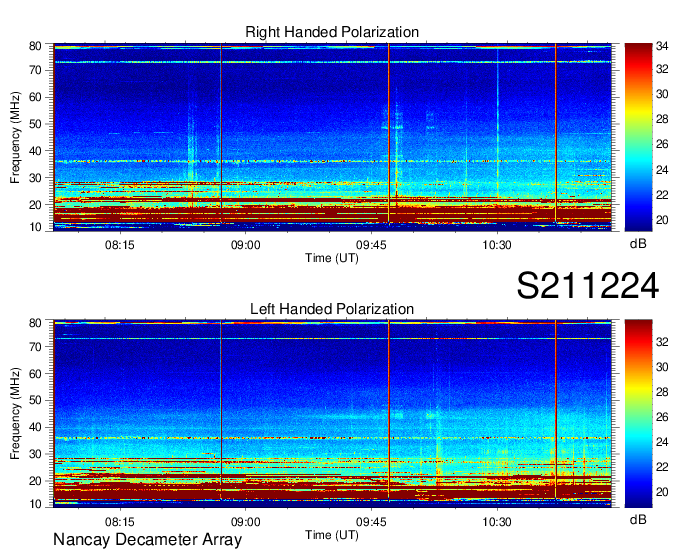The height and width of the screenshot is (552, 680).
Task: Click the 08:15 tick on Left Handed plot
Action: 120,522
